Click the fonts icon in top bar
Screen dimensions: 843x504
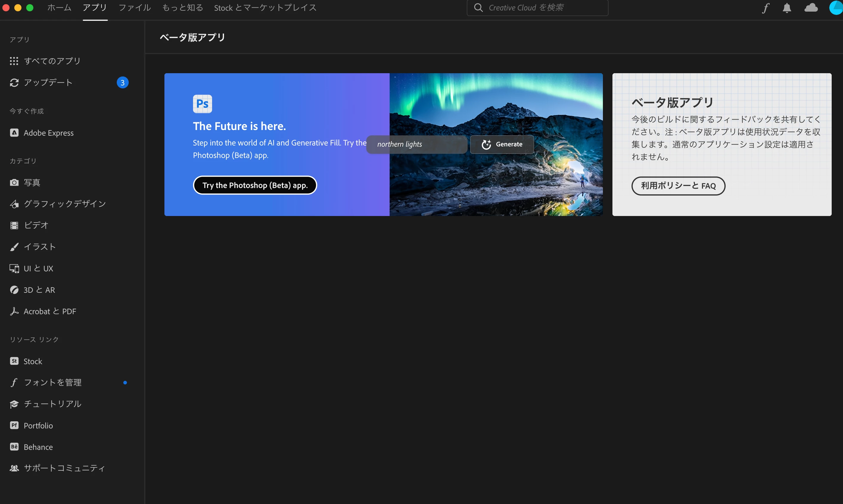pos(766,8)
